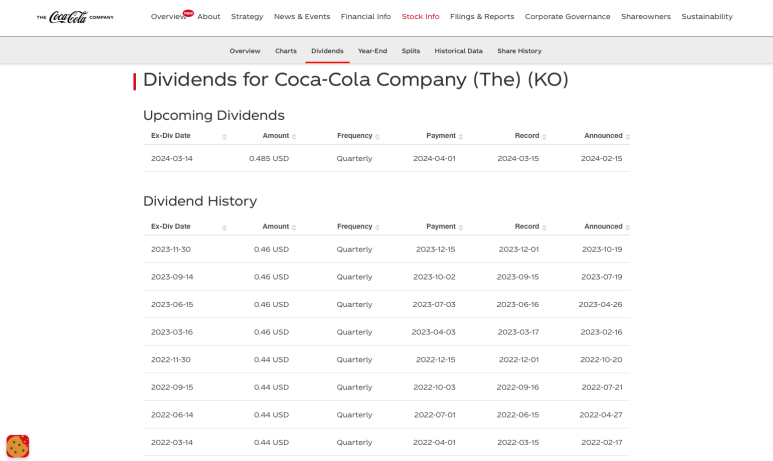Click ex-div date 2023-09-14
773x461 pixels.
172,277
